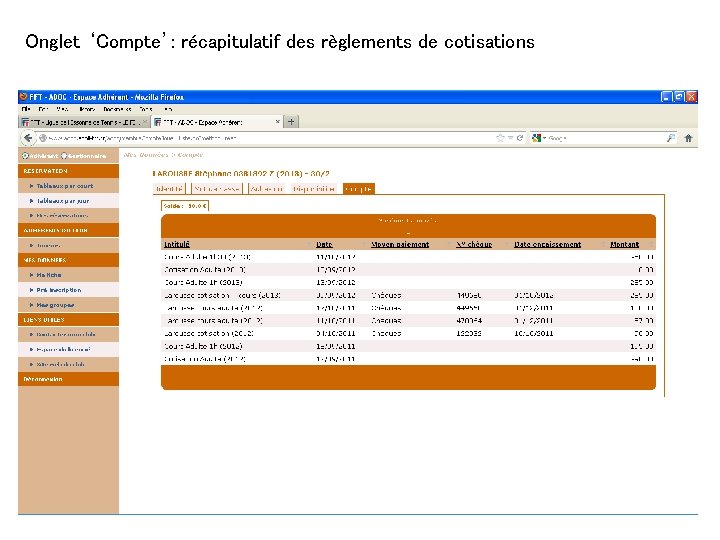720x540 pixels.
Task: Select the Compte tab
Action: click(358, 189)
